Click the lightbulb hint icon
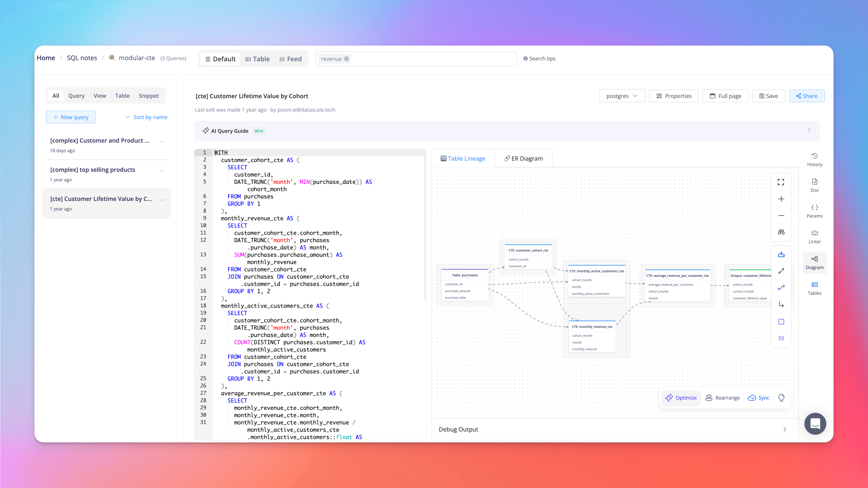The height and width of the screenshot is (488, 868). [x=781, y=398]
